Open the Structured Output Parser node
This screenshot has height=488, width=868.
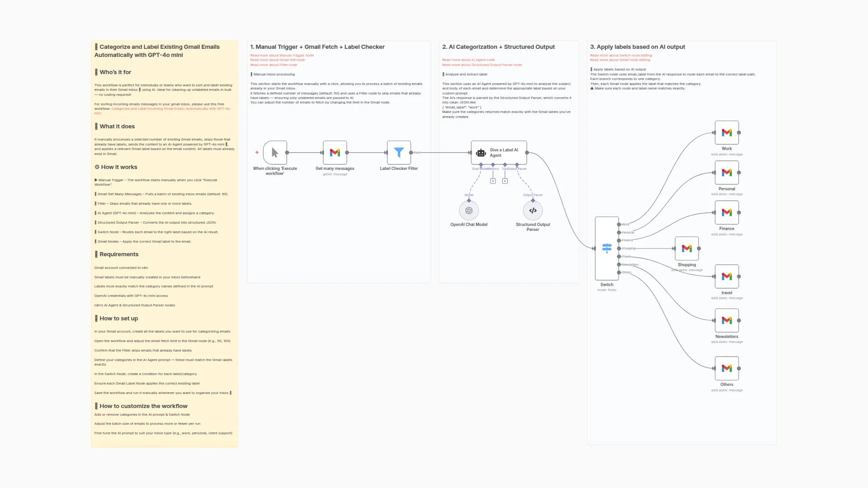tap(533, 211)
